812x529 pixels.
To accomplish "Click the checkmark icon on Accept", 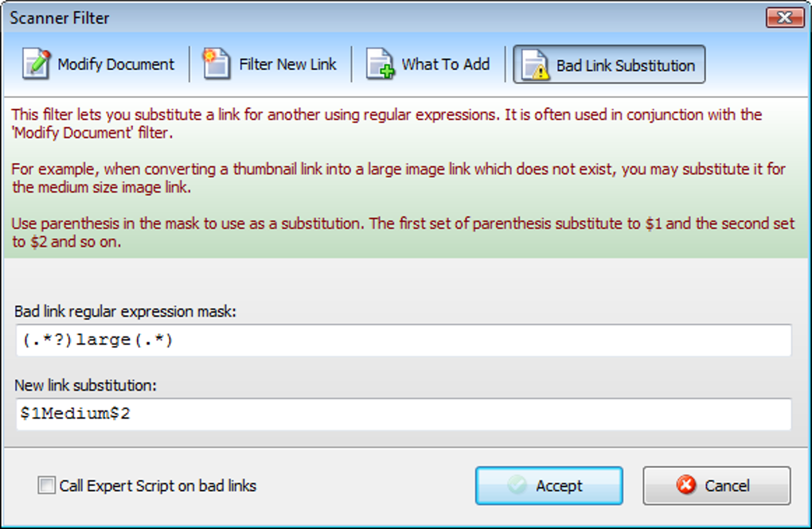I will [x=517, y=485].
